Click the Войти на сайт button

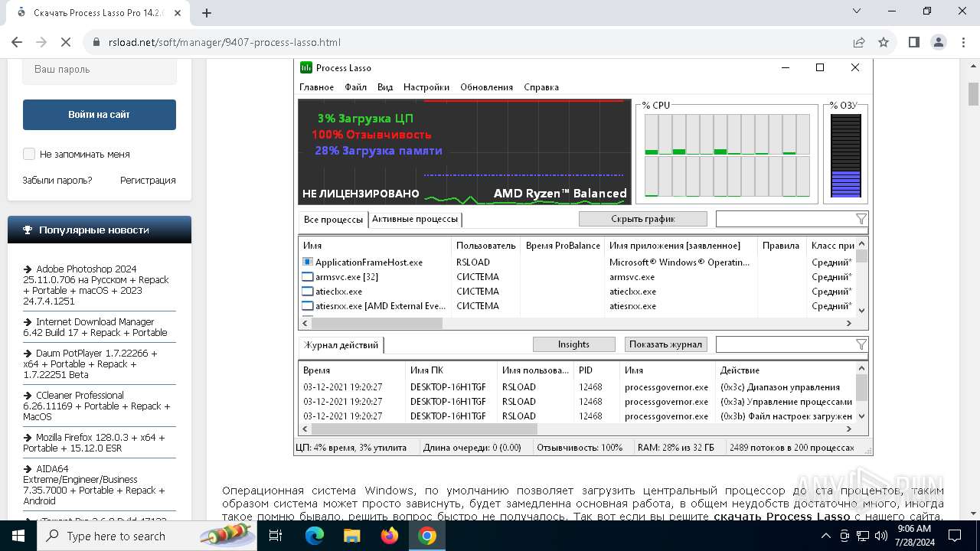100,114
